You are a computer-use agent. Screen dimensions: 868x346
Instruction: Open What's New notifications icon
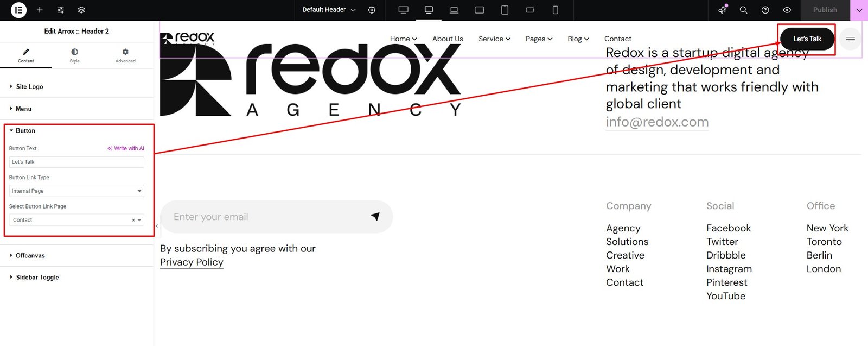click(722, 10)
